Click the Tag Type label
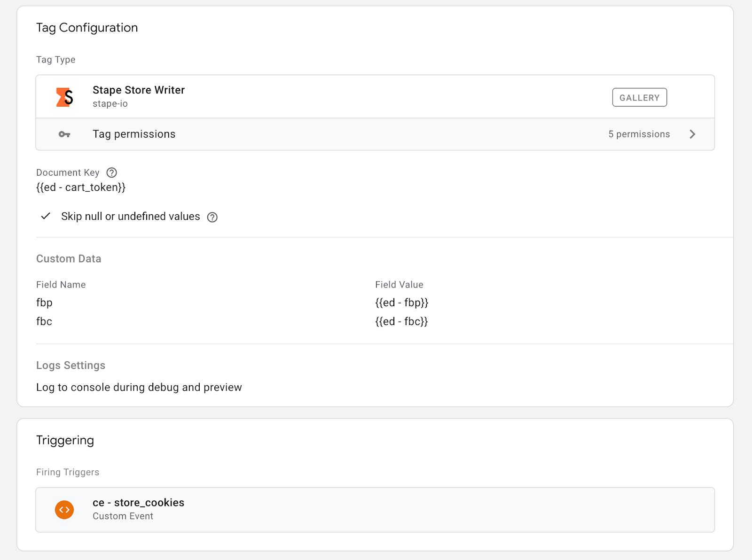The image size is (752, 560). (x=55, y=60)
